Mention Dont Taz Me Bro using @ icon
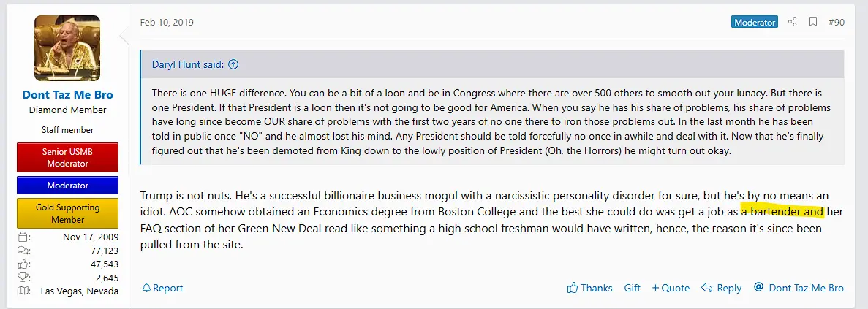Screen dimensions: 868x309 coord(758,288)
